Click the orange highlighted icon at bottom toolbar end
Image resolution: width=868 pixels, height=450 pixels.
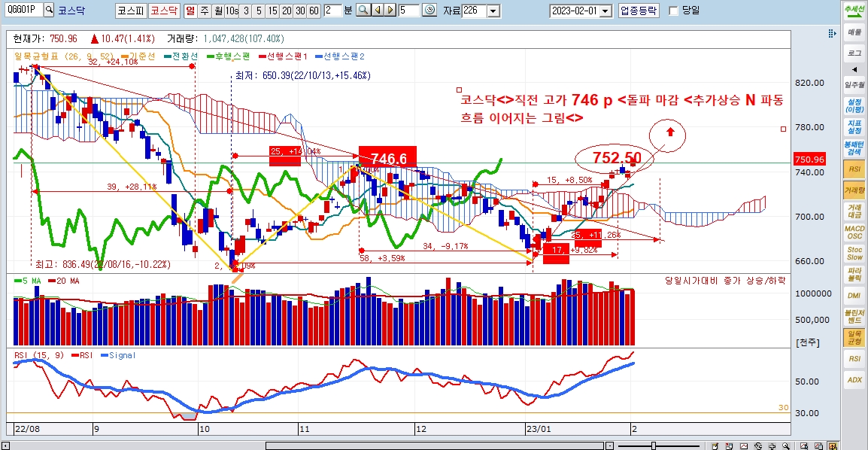tap(833, 445)
